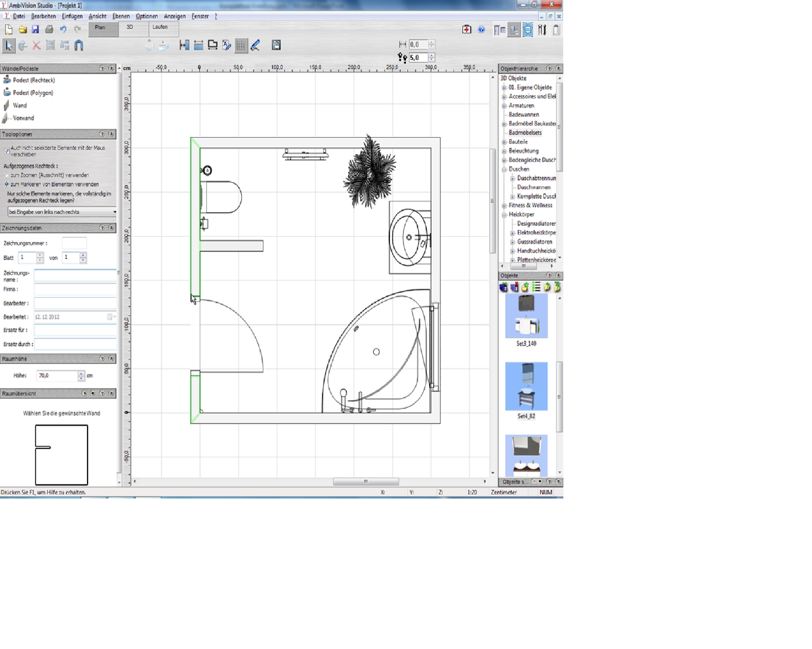Collapse the Heizkörper tree node
Image resolution: width=812 pixels, height=649 pixels.
click(504, 215)
